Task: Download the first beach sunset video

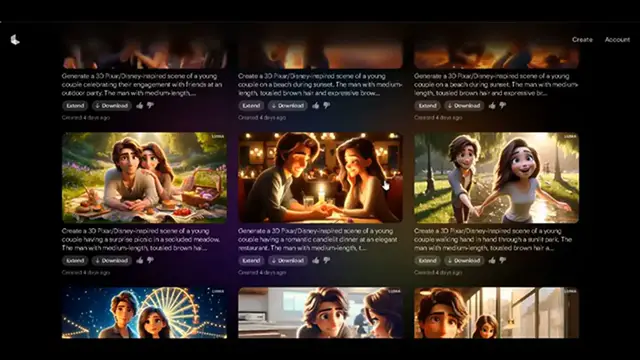Action: point(288,106)
